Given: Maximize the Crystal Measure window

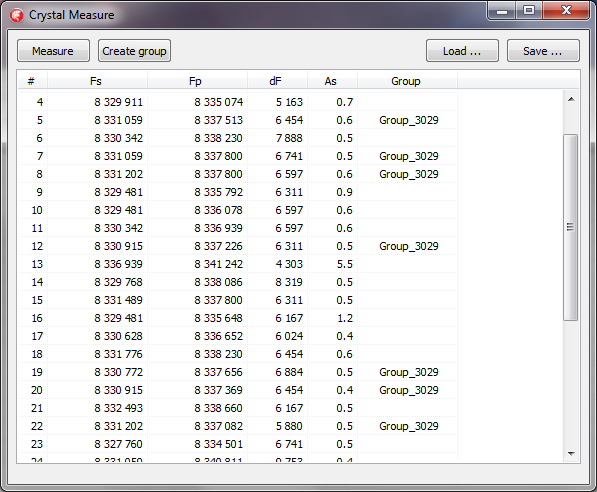Looking at the screenshot, I should click(529, 10).
